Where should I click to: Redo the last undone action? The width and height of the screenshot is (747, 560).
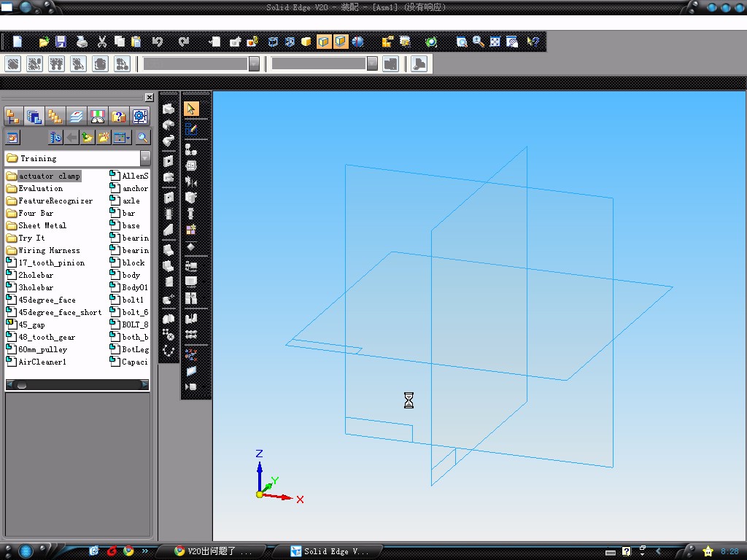pos(183,42)
